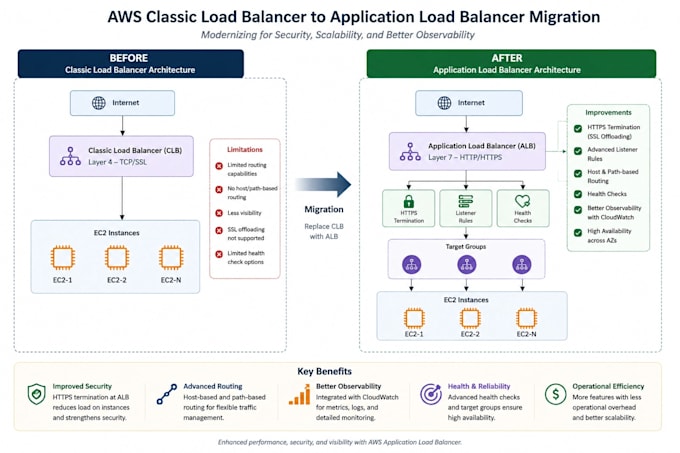Click the 'Key Benefits' heading
Viewport: 680px width, 453px height.
point(324,372)
